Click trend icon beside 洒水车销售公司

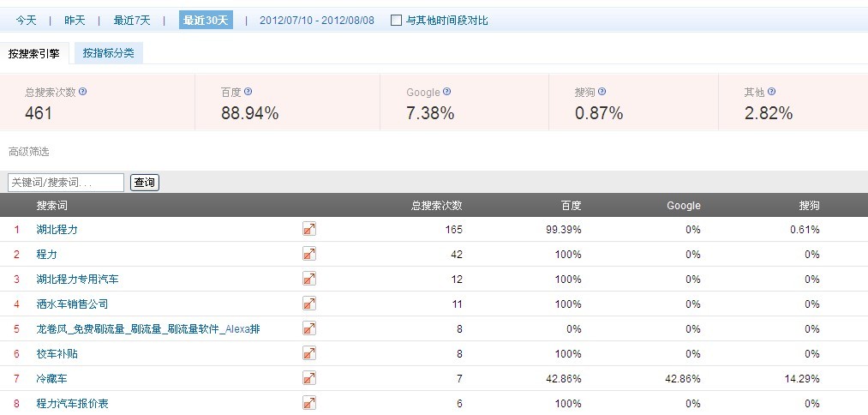pyautogui.click(x=309, y=304)
